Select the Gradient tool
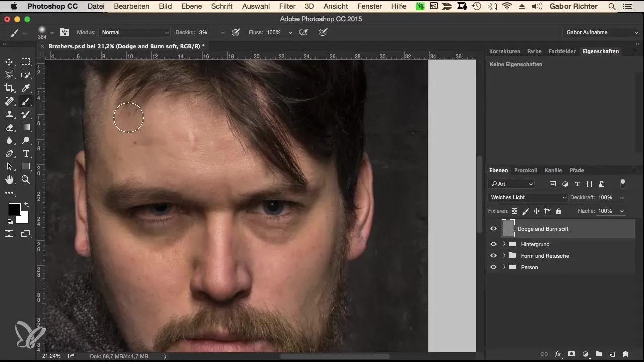 click(26, 127)
